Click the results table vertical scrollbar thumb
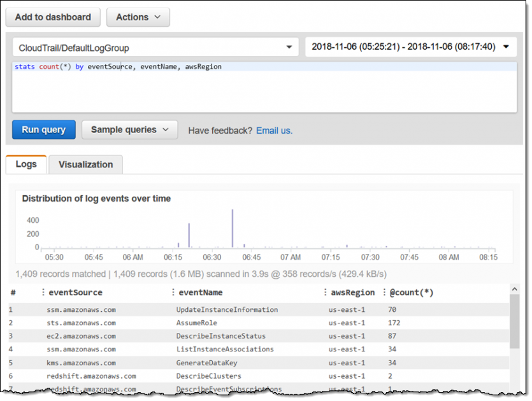 (514, 321)
